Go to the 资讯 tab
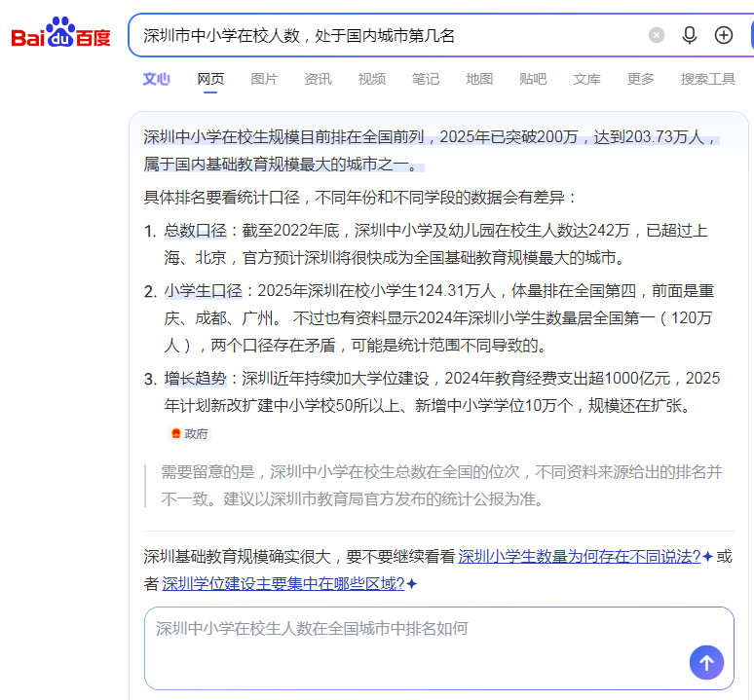The width and height of the screenshot is (754, 700). pyautogui.click(x=319, y=79)
